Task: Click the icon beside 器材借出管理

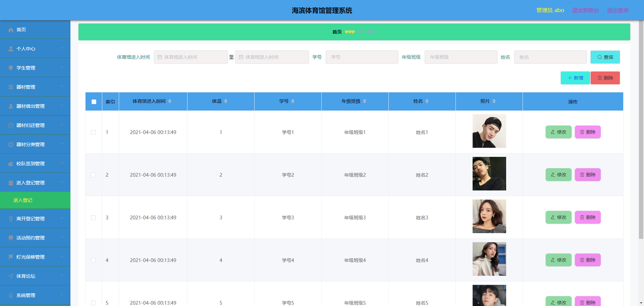Action: (11, 106)
